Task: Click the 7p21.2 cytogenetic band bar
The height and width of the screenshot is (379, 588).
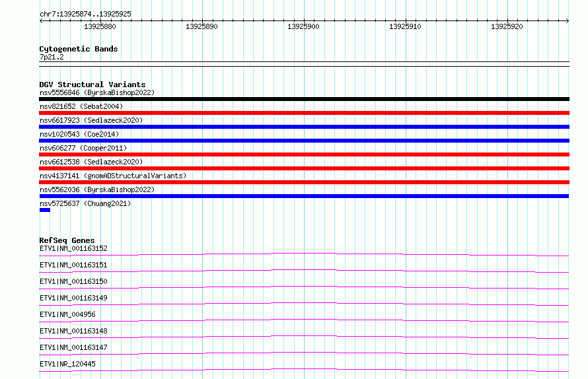Action: click(304, 64)
